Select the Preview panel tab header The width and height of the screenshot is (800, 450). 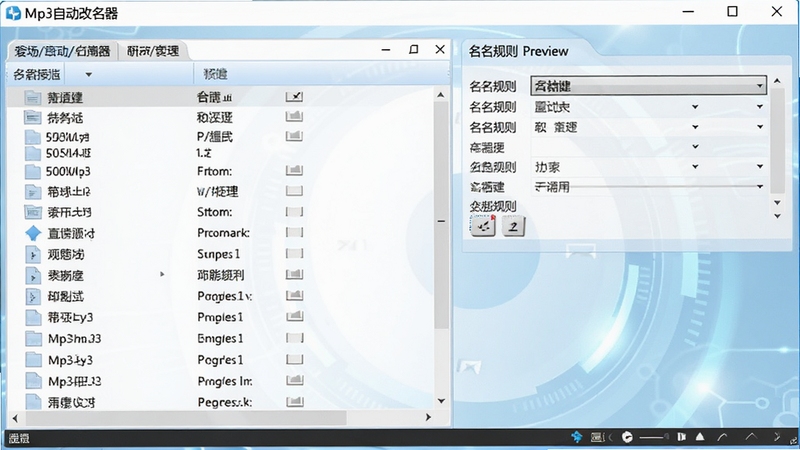(x=518, y=51)
